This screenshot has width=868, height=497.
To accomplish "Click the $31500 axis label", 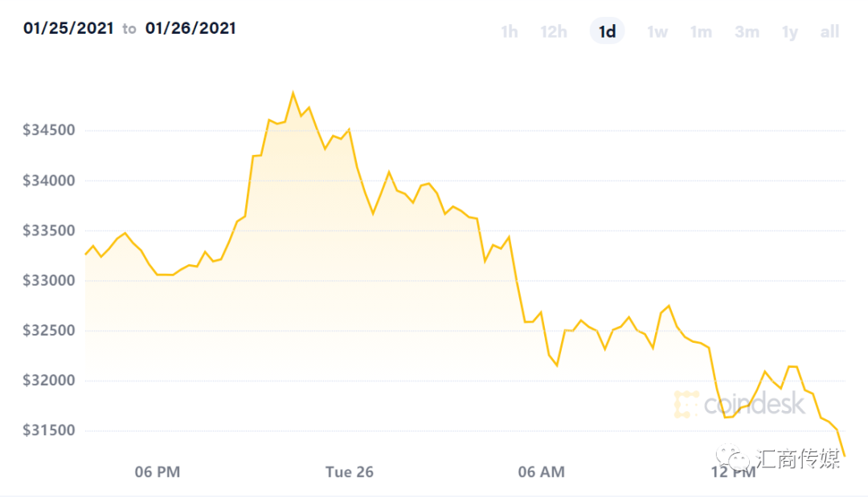I will (49, 430).
